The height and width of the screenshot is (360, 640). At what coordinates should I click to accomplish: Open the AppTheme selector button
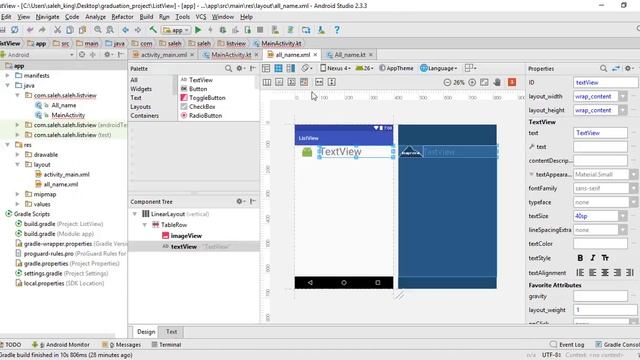pyautogui.click(x=396, y=68)
